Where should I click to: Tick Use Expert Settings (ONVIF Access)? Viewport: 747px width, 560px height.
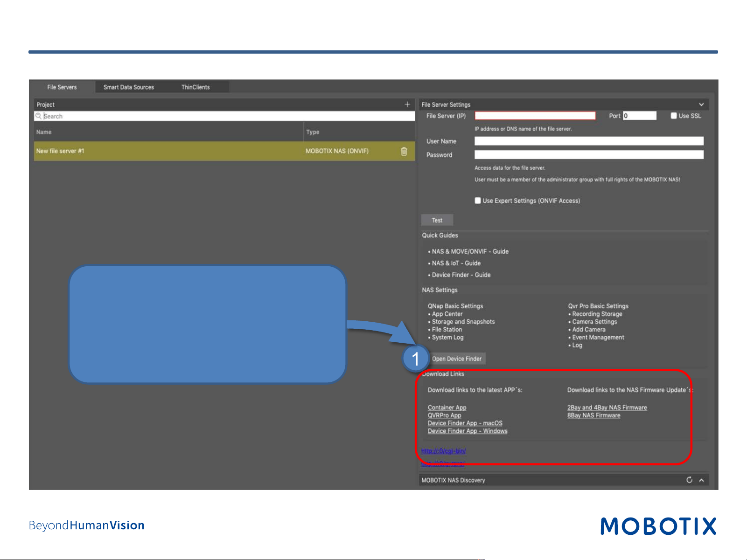(x=478, y=200)
